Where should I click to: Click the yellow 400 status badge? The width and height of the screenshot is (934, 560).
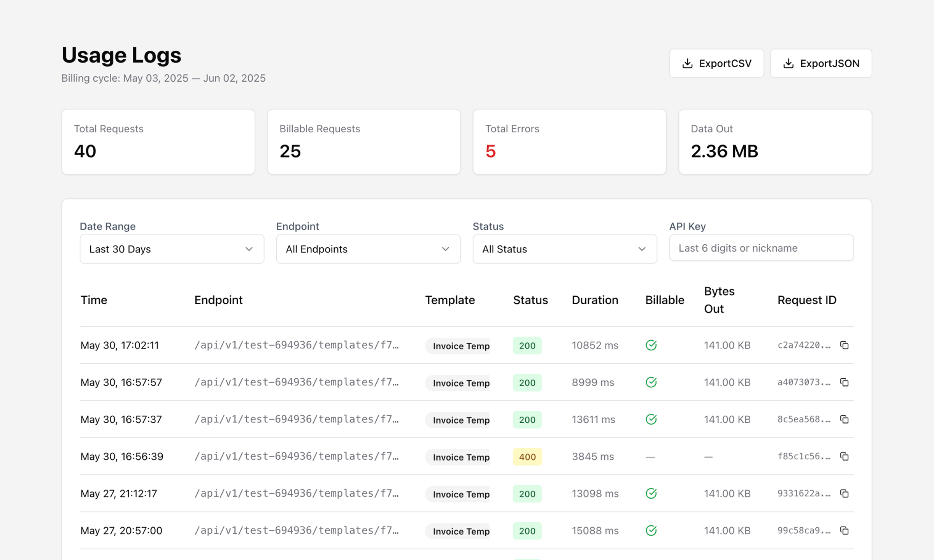pyautogui.click(x=527, y=457)
